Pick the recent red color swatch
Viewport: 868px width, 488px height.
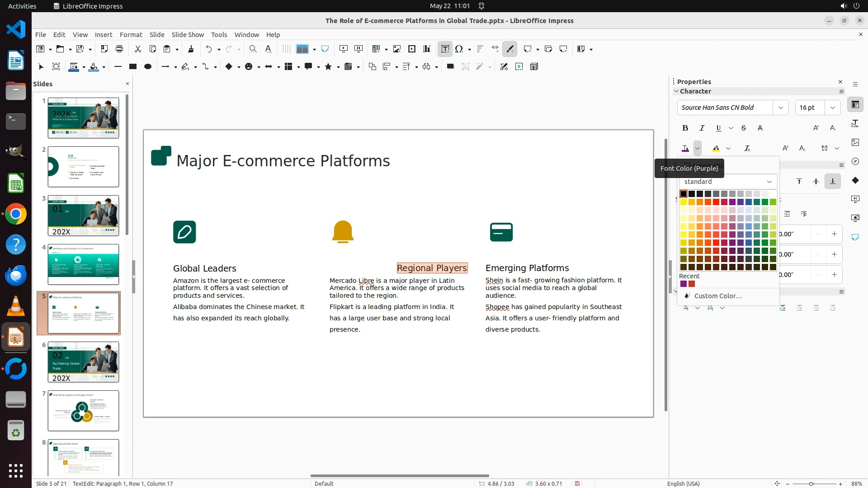point(692,284)
